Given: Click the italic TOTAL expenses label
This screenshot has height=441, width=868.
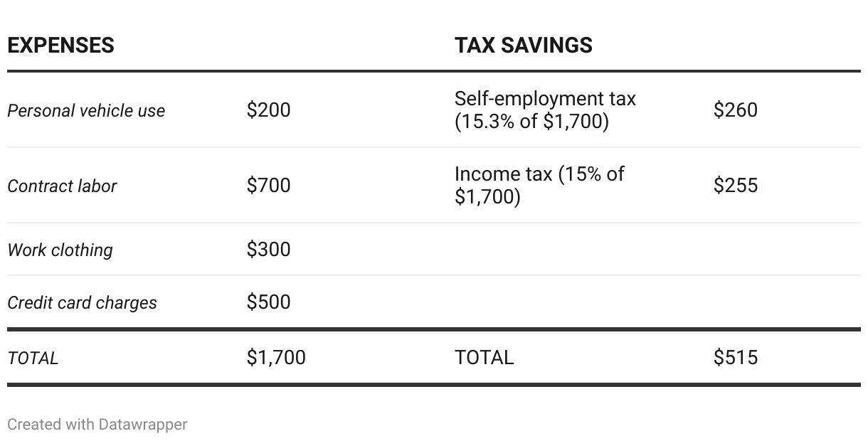Looking at the screenshot, I should 33,358.
